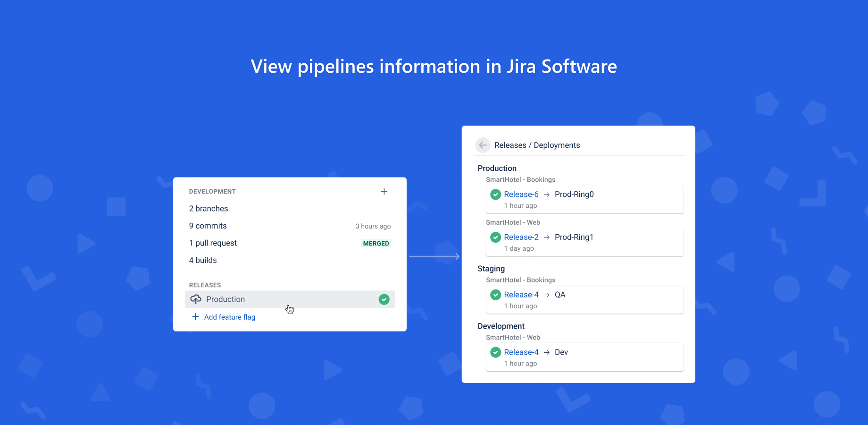The height and width of the screenshot is (425, 868).
Task: Click the Development section heading in deployments
Action: tap(501, 326)
